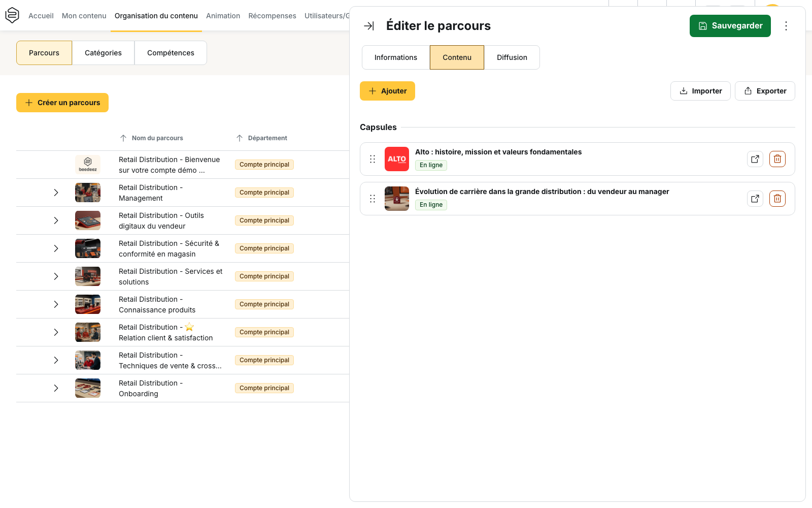812x508 pixels.
Task: Click the Onboarding row's Compte principal badge
Action: (x=264, y=388)
